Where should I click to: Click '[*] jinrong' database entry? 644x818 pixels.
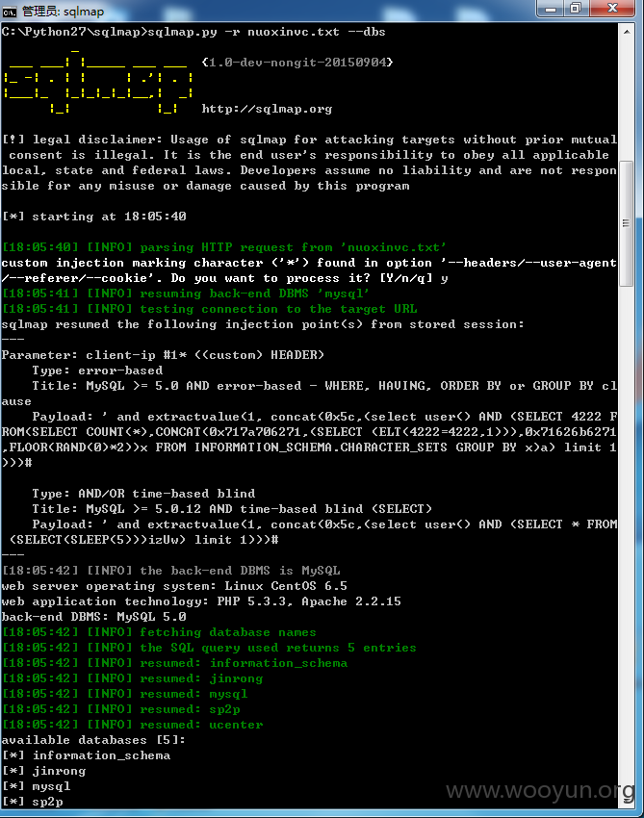click(44, 771)
